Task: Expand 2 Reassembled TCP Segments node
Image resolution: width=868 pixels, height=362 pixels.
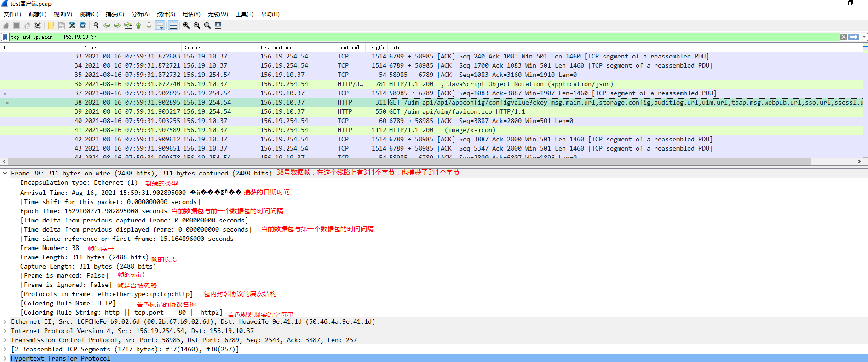Action: [5, 349]
